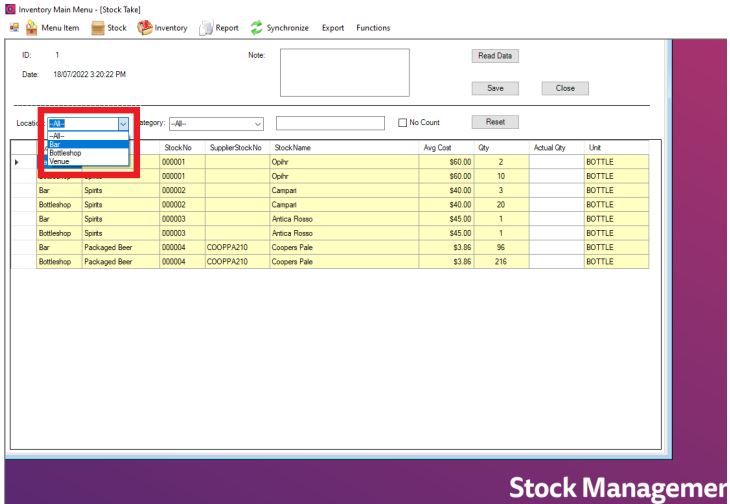Open the Menu Item toolbar icon
Image resolution: width=730 pixels, height=504 pixels.
pyautogui.click(x=31, y=28)
